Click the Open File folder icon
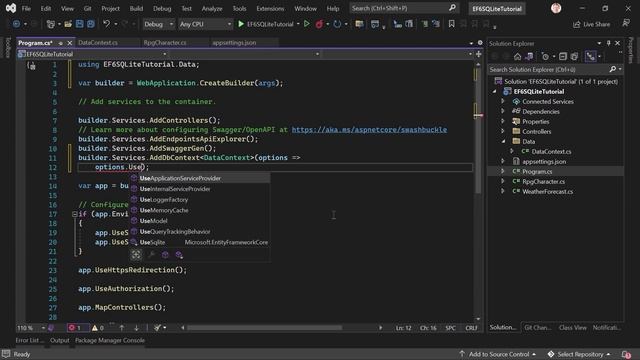Image resolution: width=640 pixels, height=360 pixels. click(68, 24)
